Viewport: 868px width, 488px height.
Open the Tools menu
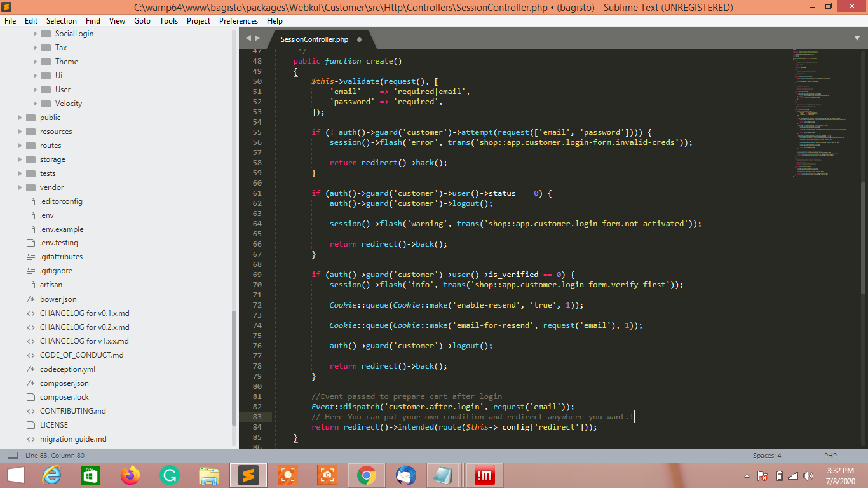[168, 20]
